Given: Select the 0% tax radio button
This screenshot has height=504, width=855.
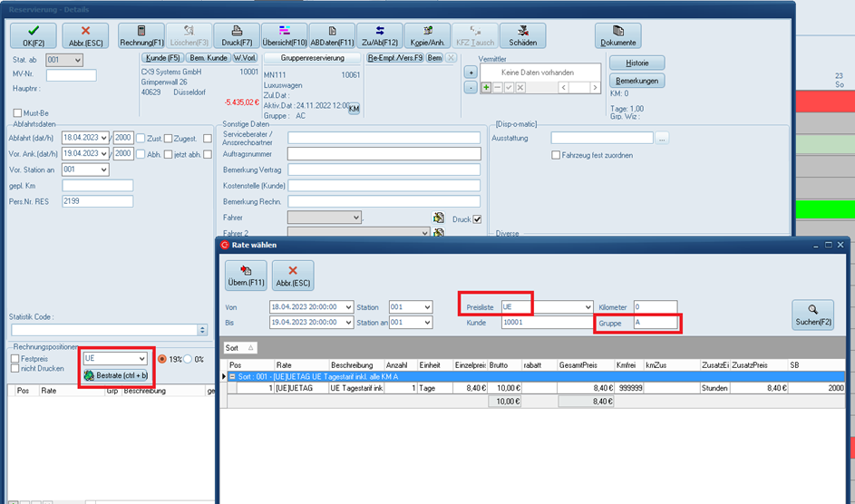Looking at the screenshot, I should (188, 359).
